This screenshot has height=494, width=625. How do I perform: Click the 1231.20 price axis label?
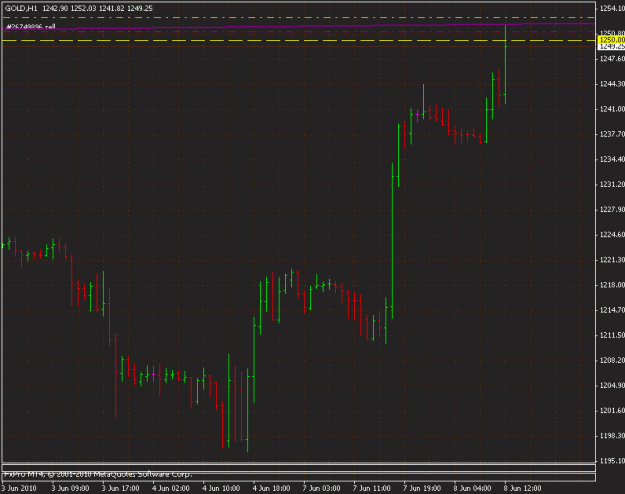[612, 185]
